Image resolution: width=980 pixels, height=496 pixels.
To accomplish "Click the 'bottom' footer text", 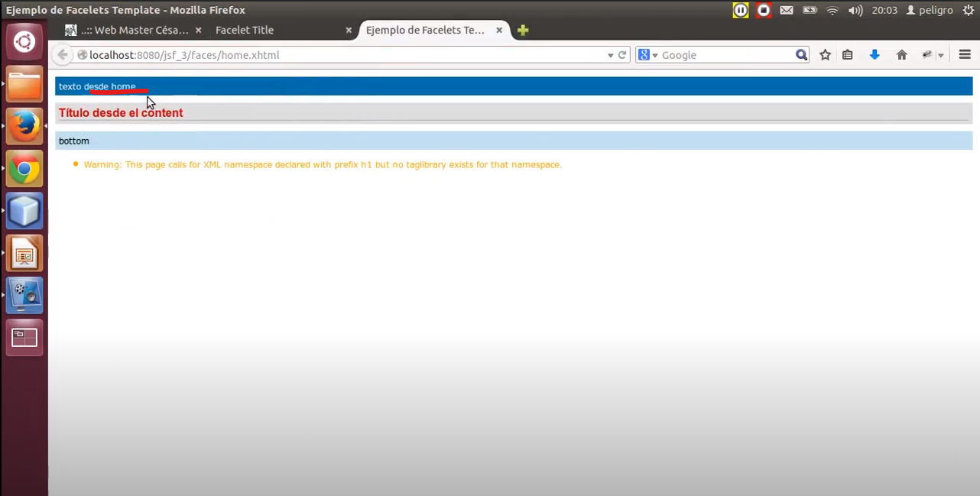I will click(x=74, y=141).
